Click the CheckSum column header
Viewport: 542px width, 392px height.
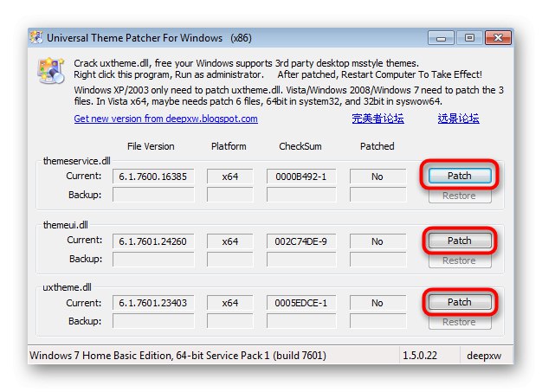[300, 146]
